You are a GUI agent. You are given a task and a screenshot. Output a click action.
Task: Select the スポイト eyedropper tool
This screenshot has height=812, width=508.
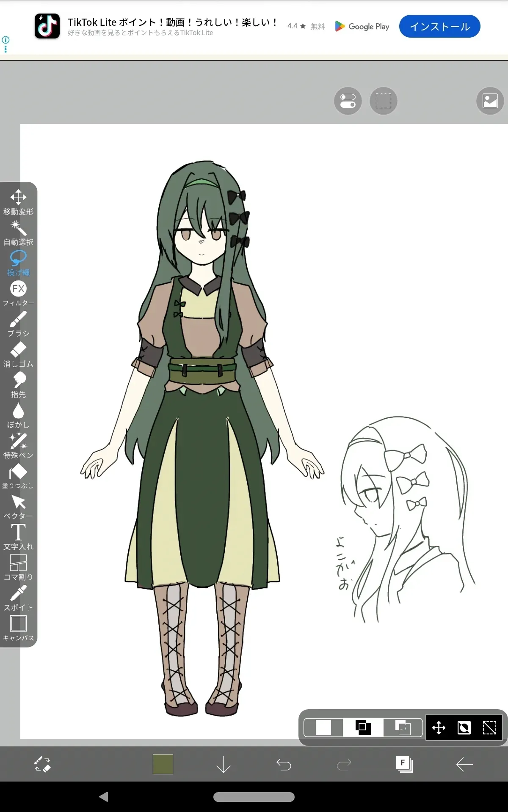point(18,598)
